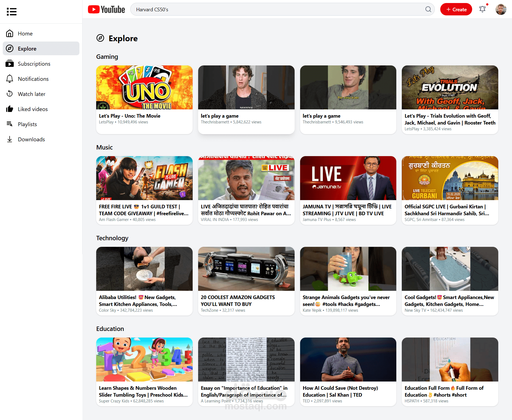The image size is (512, 420).
Task: Click the Downloads arrow icon
Action: 10,139
